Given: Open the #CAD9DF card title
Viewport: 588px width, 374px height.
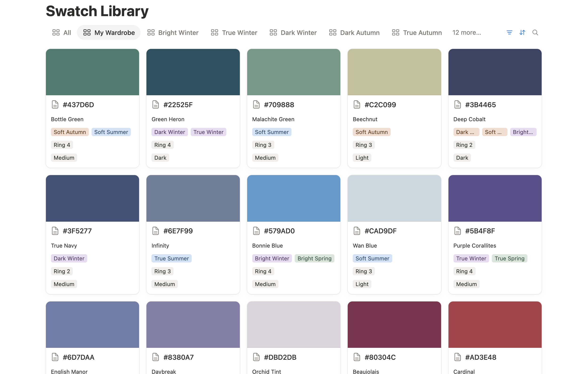Looking at the screenshot, I should pyautogui.click(x=381, y=231).
